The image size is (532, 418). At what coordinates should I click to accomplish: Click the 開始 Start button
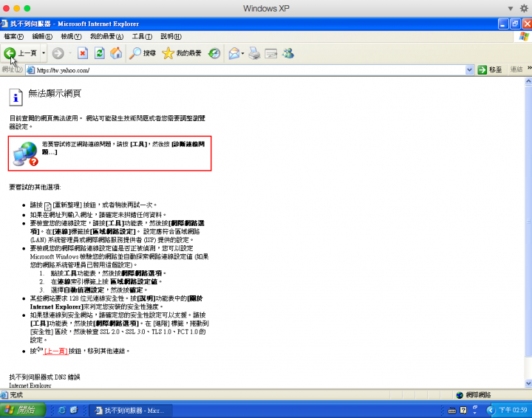coord(22,410)
